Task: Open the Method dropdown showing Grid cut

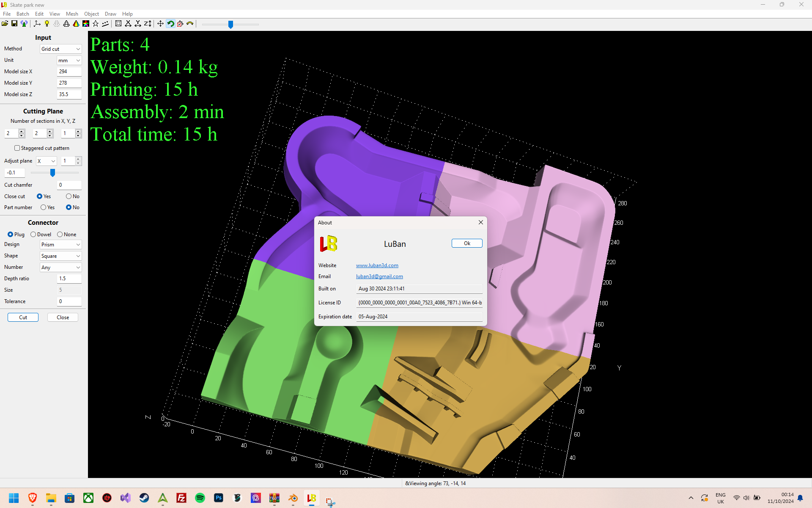Action: tap(60, 49)
